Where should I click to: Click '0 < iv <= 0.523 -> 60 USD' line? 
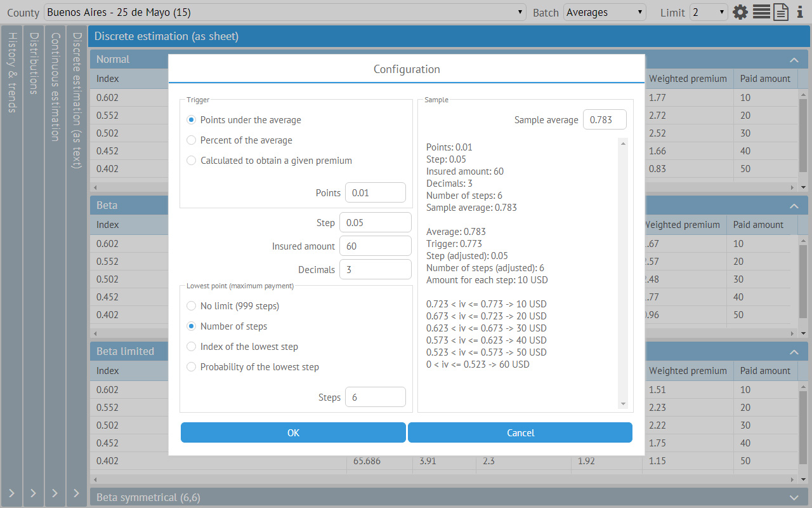pyautogui.click(x=478, y=364)
